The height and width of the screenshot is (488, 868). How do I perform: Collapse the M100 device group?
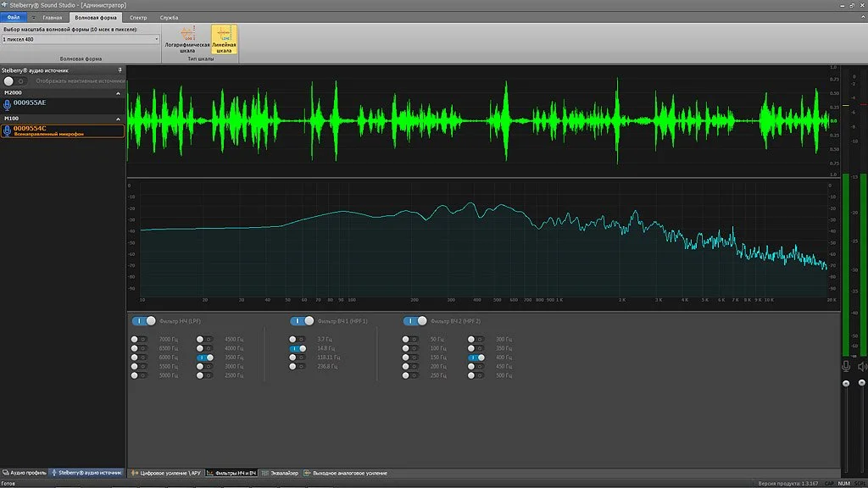point(118,119)
